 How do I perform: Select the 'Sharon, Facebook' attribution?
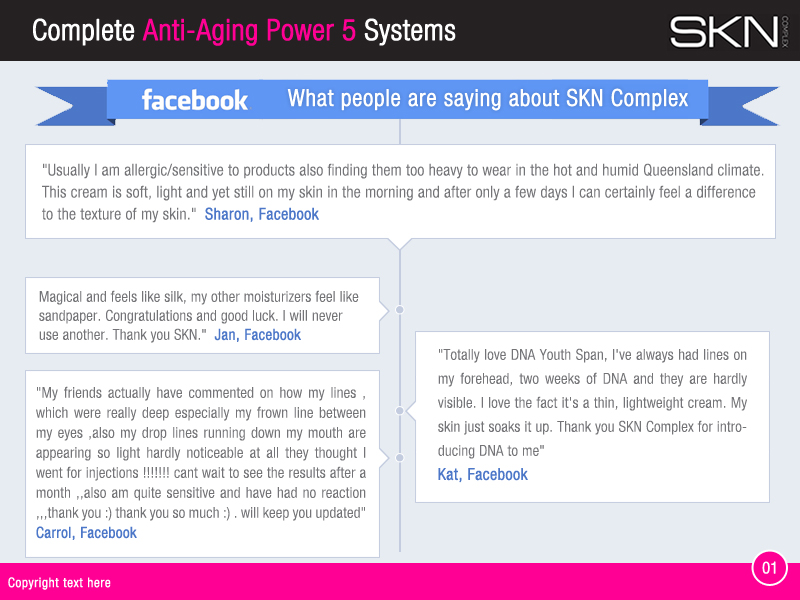(x=262, y=214)
